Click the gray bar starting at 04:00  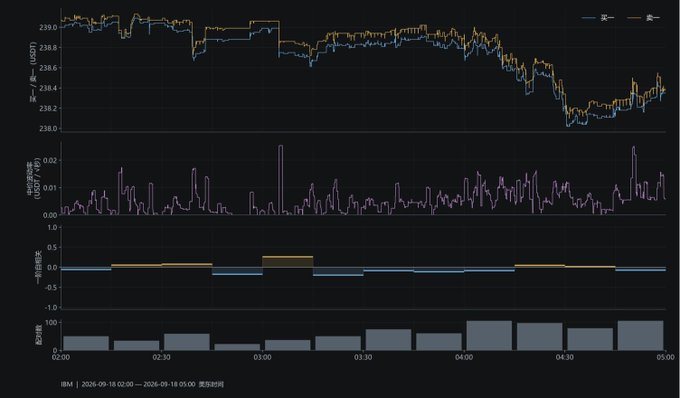point(489,336)
